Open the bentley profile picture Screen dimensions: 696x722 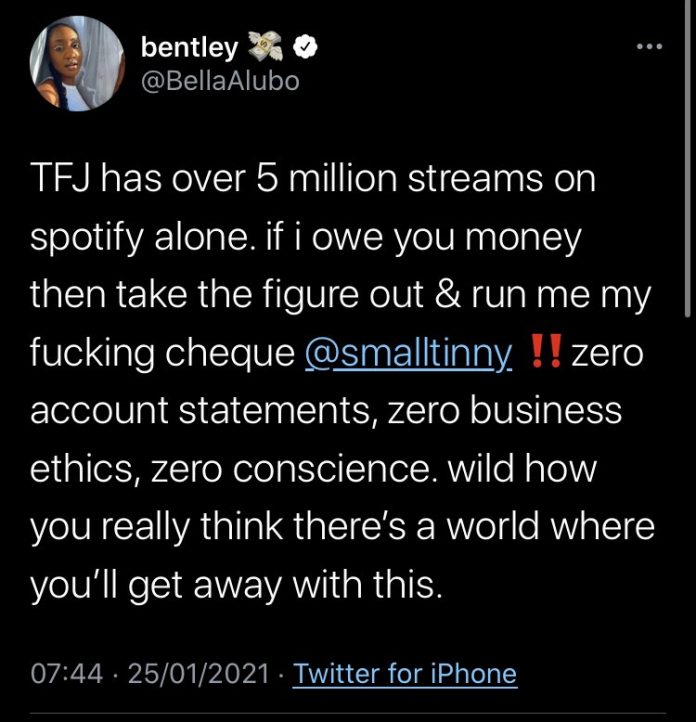click(75, 65)
